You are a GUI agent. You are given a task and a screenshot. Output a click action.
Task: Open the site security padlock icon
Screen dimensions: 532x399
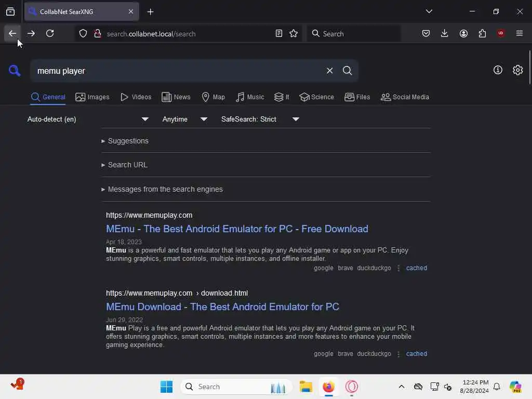[x=98, y=34]
